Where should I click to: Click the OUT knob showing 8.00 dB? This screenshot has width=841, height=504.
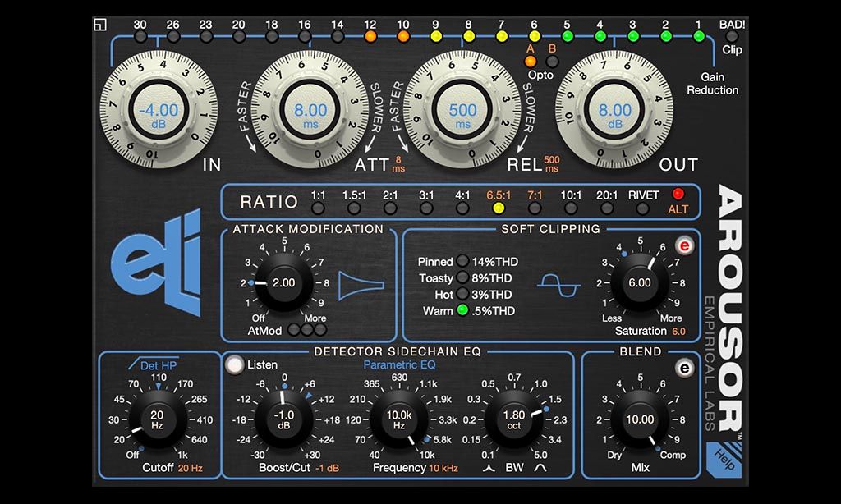614,111
